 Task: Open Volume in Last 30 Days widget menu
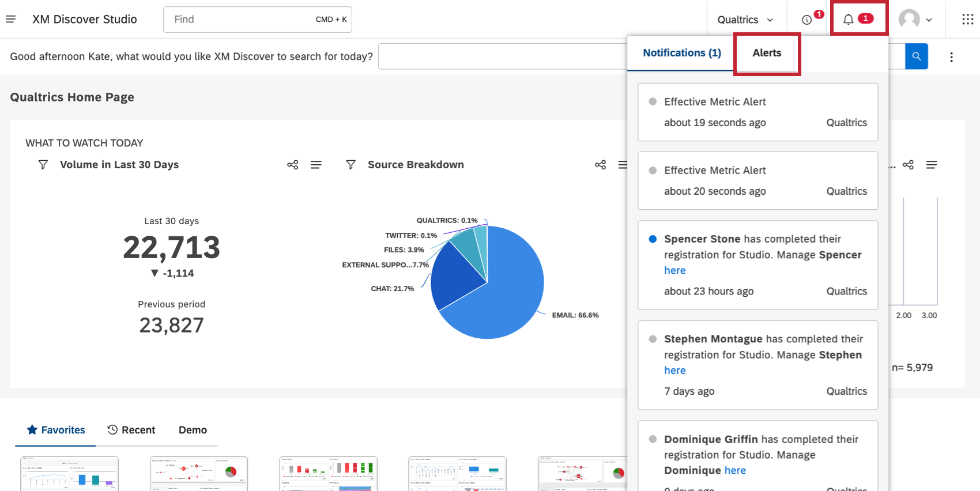[316, 165]
